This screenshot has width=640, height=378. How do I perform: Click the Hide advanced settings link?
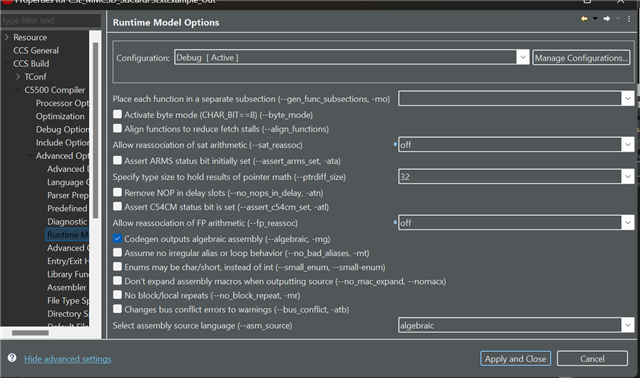(67, 359)
